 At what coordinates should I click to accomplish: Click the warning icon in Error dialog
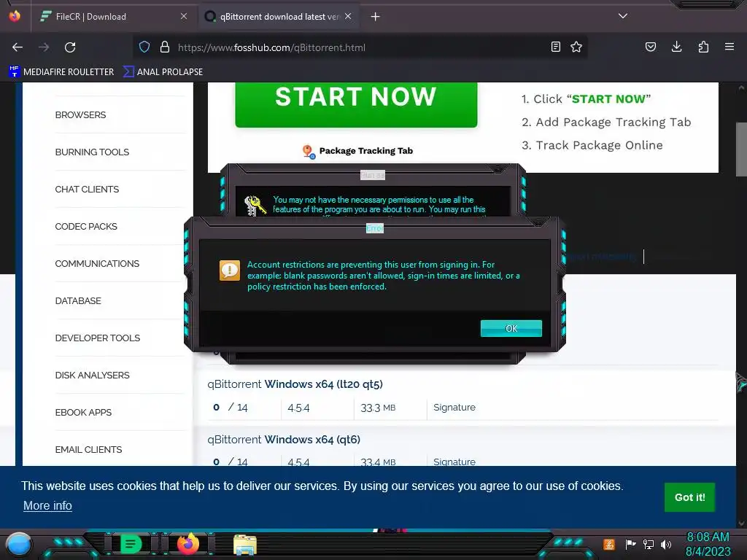[x=230, y=271]
